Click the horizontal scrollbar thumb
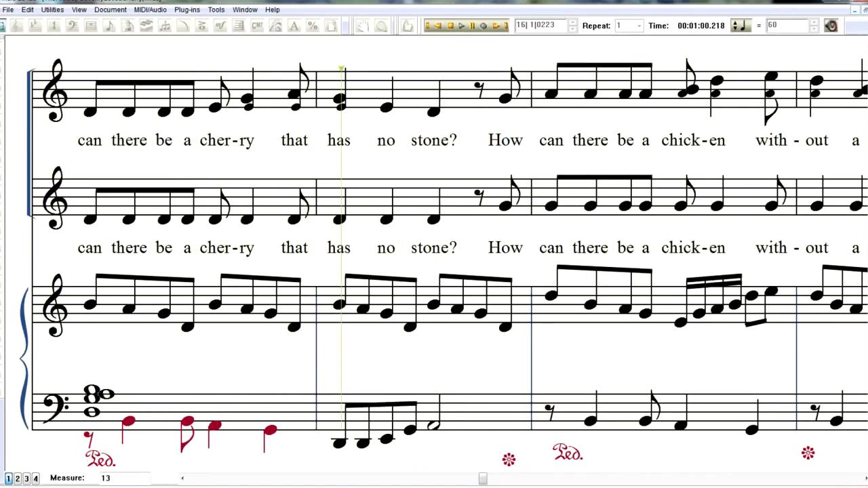The height and width of the screenshot is (488, 868). 483,479
